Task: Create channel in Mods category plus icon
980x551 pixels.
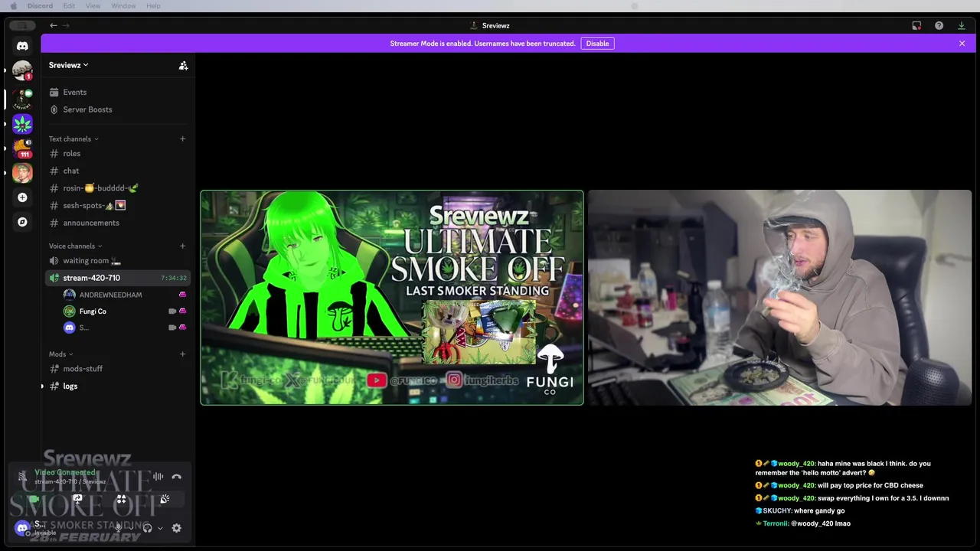Action: 182,354
